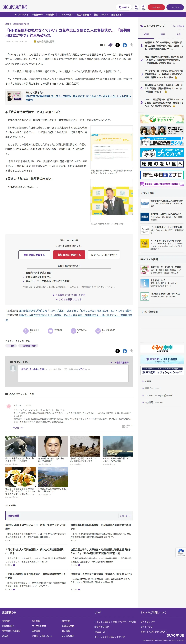Open the NHK党 website screenshot image

coord(111,147)
